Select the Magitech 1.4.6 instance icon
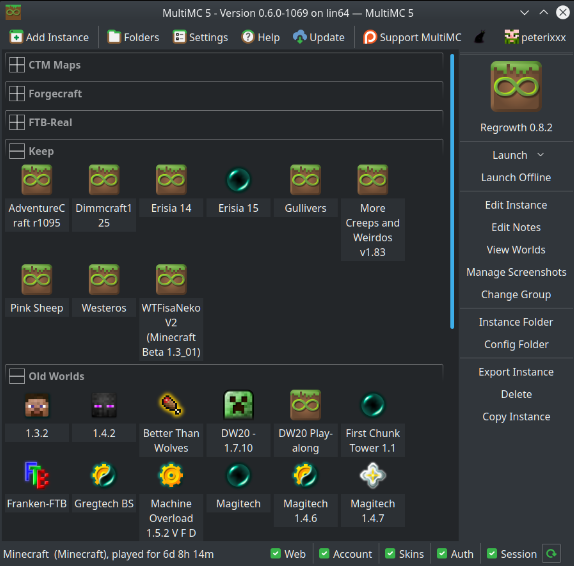574x566 pixels. pyautogui.click(x=306, y=475)
